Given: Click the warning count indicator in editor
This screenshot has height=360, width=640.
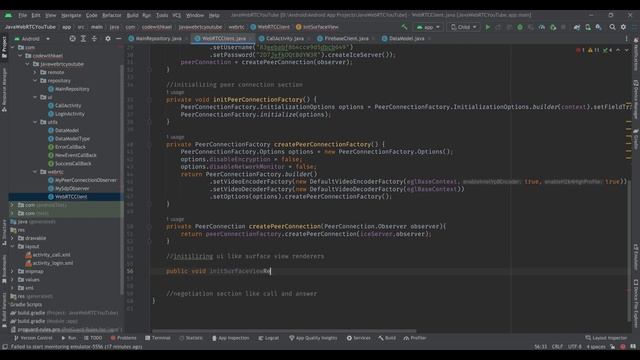Looking at the screenshot, I should 593,50.
